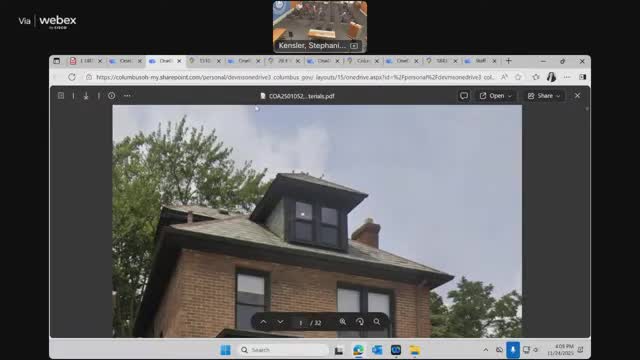Click the browser refresh icon
The height and width of the screenshot is (360, 640).
tap(72, 77)
